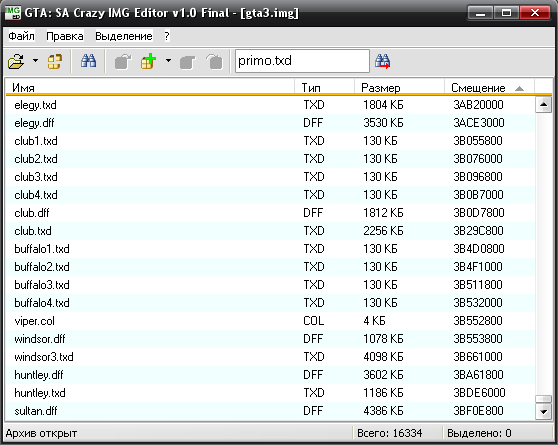The width and height of the screenshot is (558, 445).
Task: Expand the add file dropdown arrow
Action: pos(168,61)
